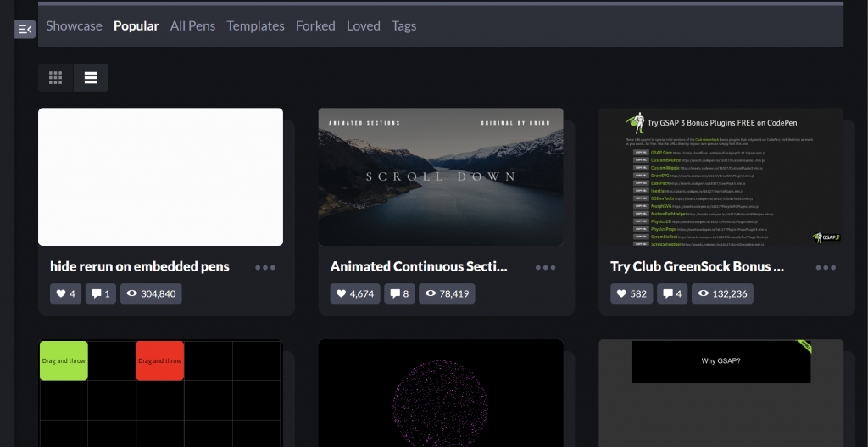The image size is (868, 447).
Task: Open the 78,419 views stat button
Action: coord(447,293)
